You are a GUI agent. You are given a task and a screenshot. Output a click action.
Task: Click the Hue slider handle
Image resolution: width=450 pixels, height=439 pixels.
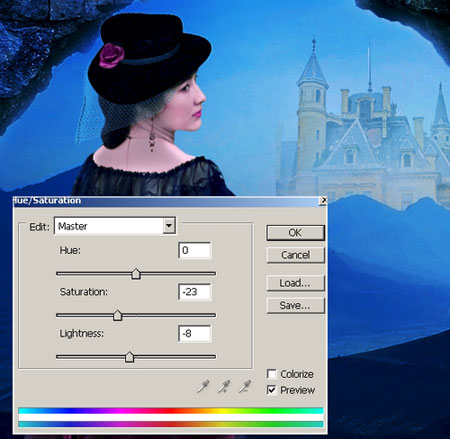pyautogui.click(x=136, y=274)
